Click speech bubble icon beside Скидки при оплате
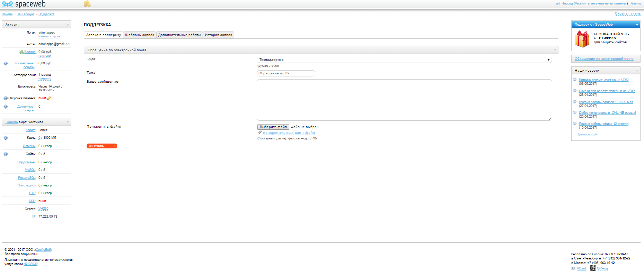This screenshot has width=644, height=275. pyautogui.click(x=575, y=91)
